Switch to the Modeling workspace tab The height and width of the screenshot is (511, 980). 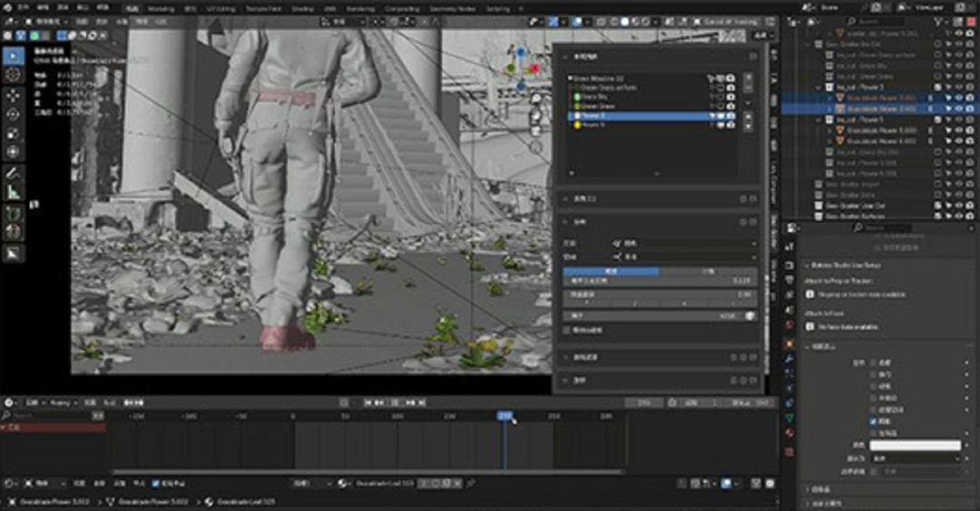pyautogui.click(x=161, y=6)
